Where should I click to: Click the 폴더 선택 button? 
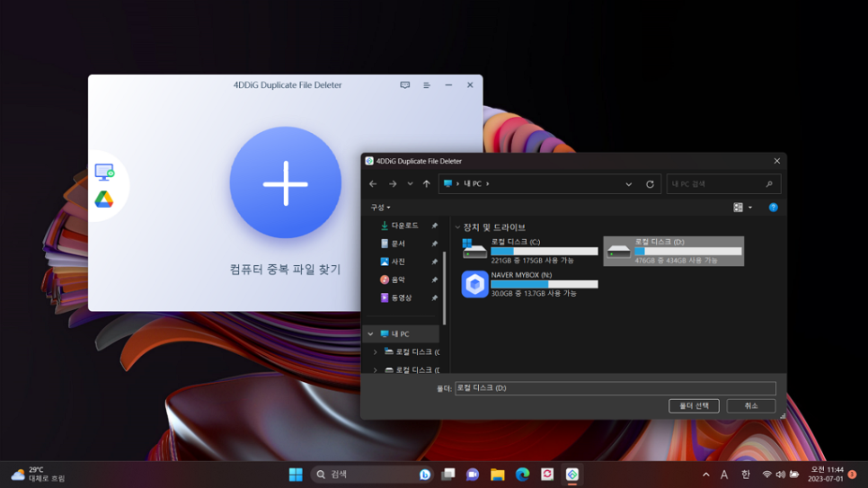click(x=694, y=406)
